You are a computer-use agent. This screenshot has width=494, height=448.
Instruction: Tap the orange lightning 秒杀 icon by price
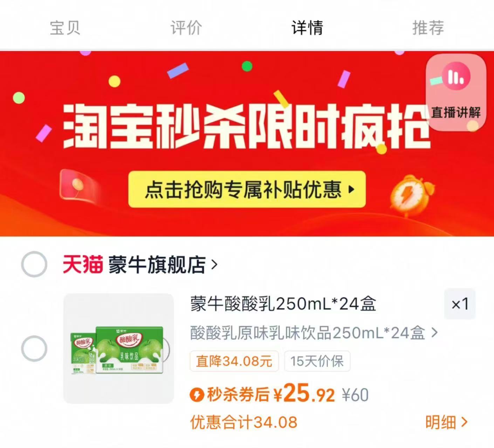pyautogui.click(x=197, y=395)
